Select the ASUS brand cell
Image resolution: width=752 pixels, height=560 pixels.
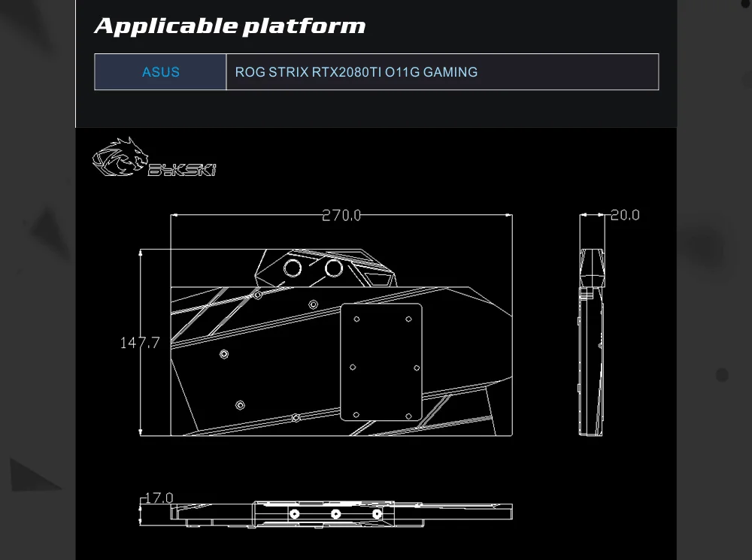[160, 72]
